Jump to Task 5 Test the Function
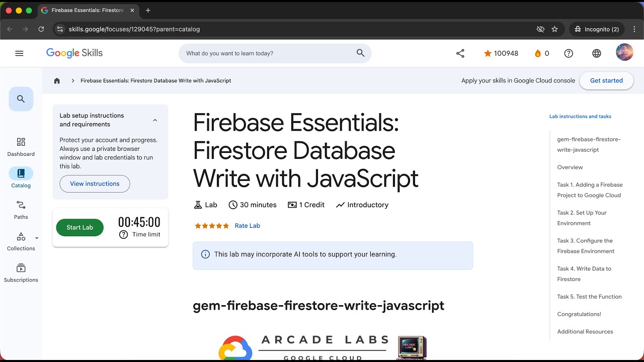Screen dimensions: 644x362 589,297
